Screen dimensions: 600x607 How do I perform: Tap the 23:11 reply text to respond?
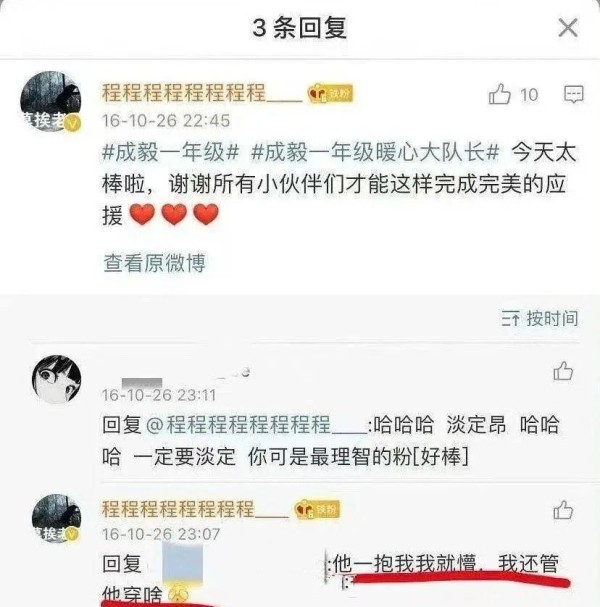pyautogui.click(x=331, y=441)
